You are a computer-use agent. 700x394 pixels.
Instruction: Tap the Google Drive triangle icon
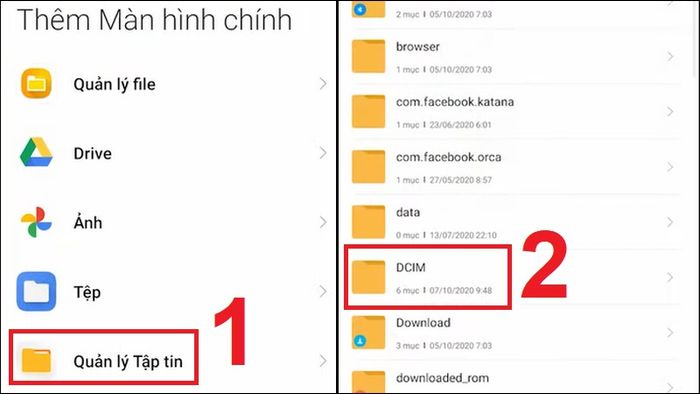pos(36,153)
